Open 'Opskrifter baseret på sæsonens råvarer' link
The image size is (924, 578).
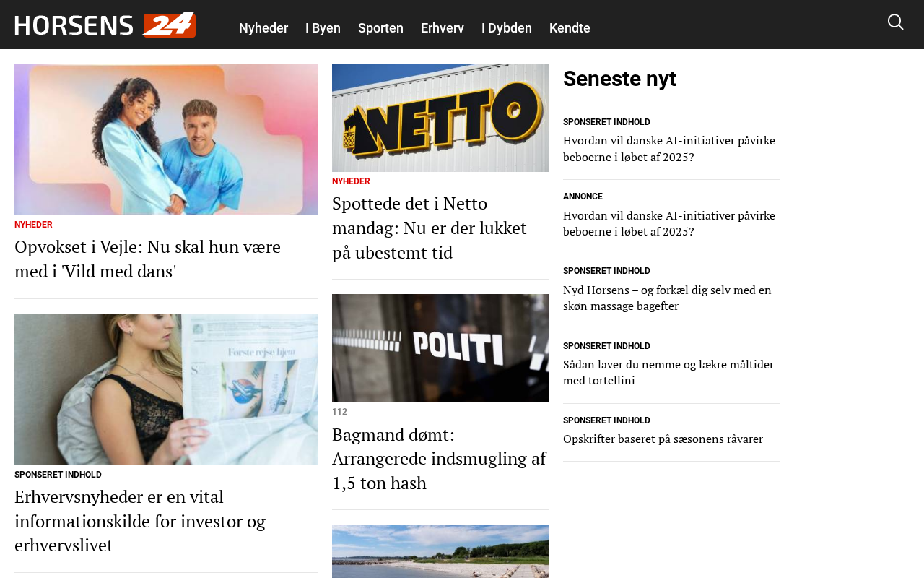663,439
